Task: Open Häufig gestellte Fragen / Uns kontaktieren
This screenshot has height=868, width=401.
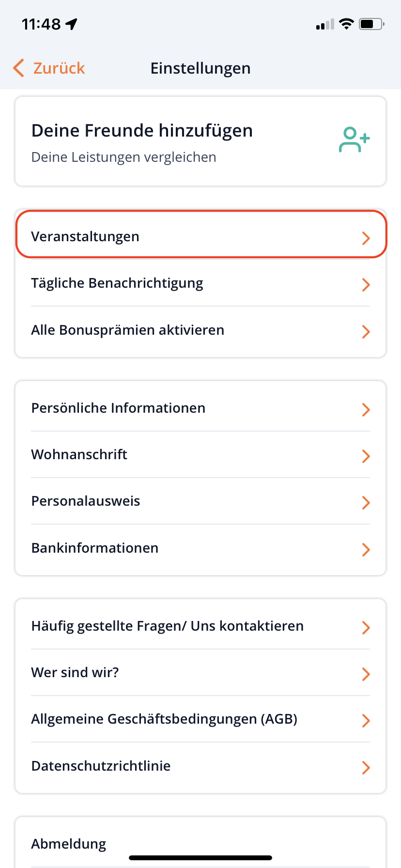Action: tap(167, 626)
